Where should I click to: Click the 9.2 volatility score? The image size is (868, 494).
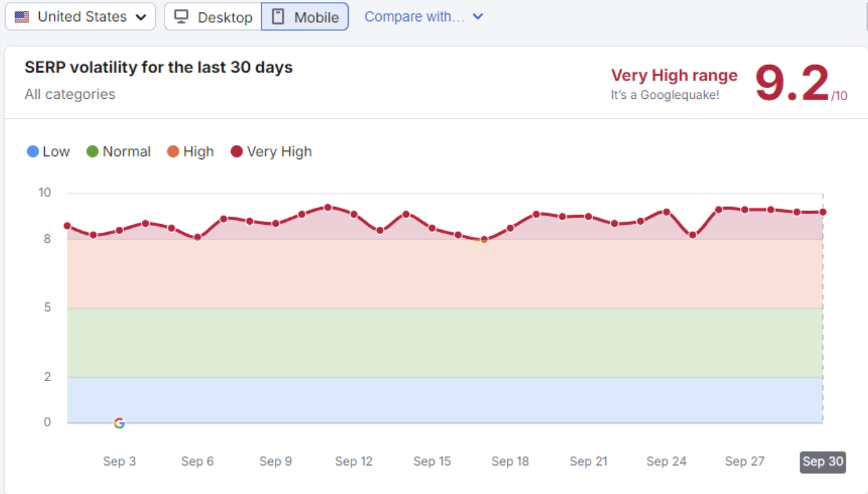pos(792,84)
